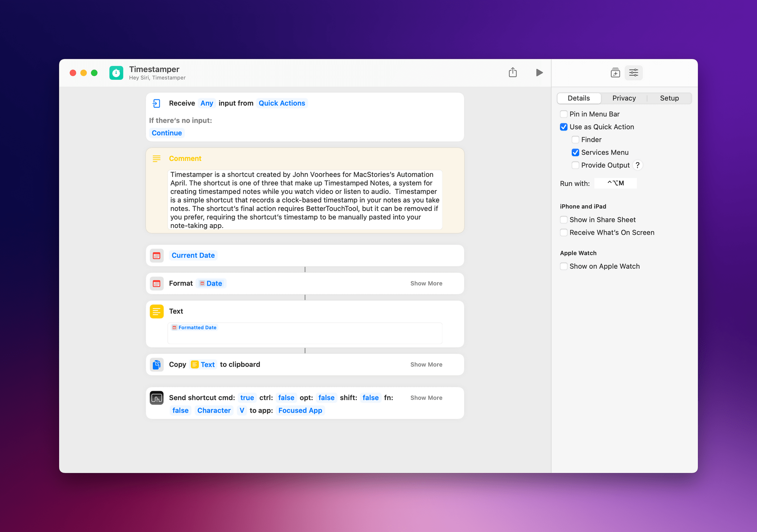757x532 pixels.
Task: Change opt value false
Action: (x=326, y=398)
